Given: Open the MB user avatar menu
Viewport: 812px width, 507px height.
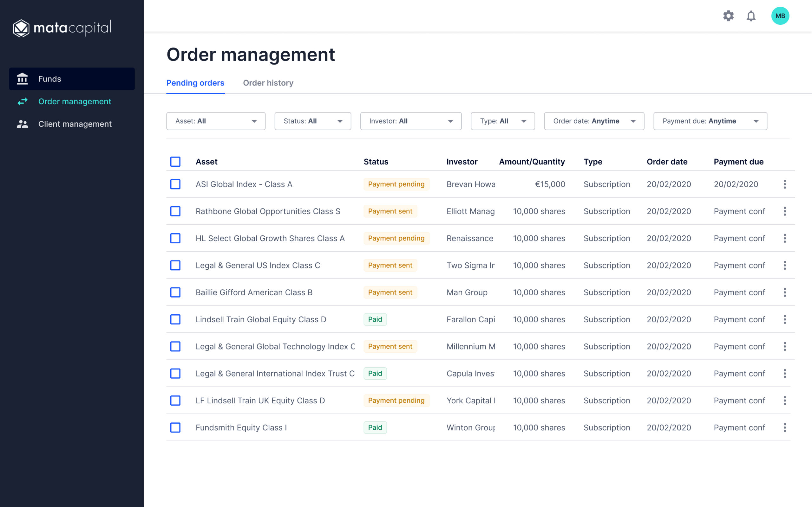Looking at the screenshot, I should 780,16.
